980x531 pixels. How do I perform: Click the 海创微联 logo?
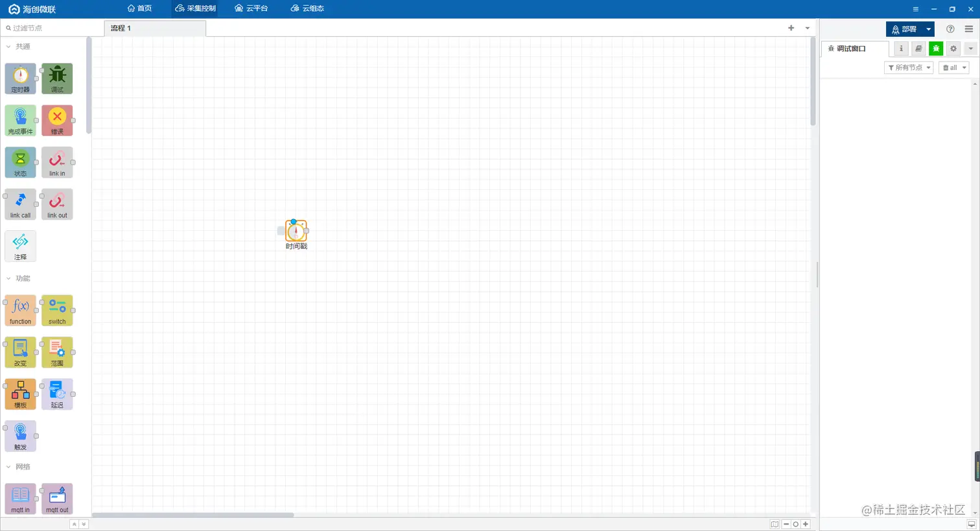[32, 9]
